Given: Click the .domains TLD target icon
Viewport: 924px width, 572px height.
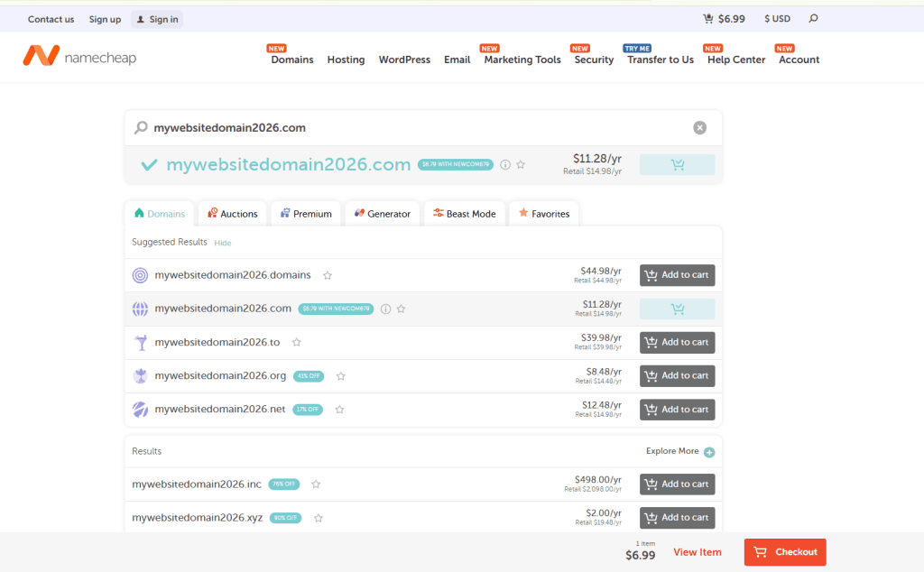Looking at the screenshot, I should pos(140,275).
